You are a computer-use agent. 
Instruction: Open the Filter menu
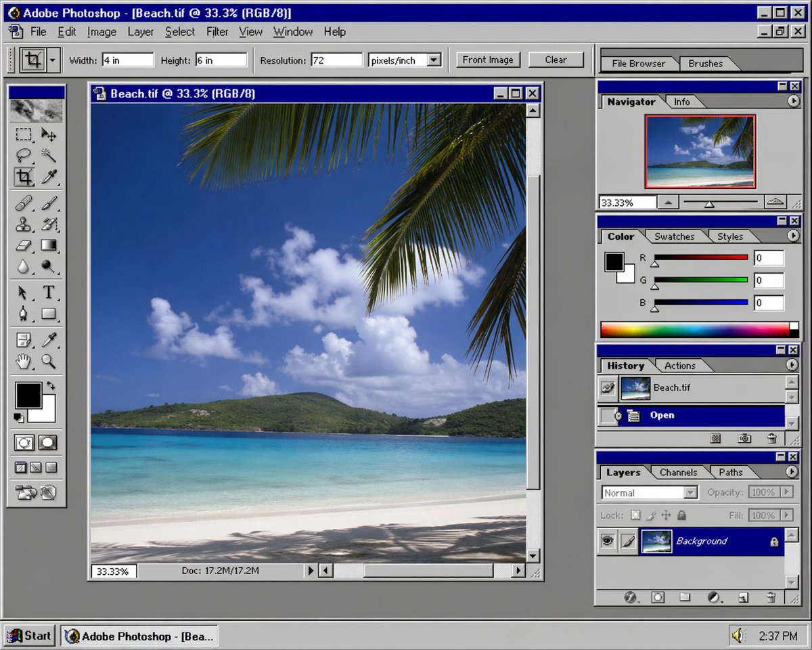[217, 31]
